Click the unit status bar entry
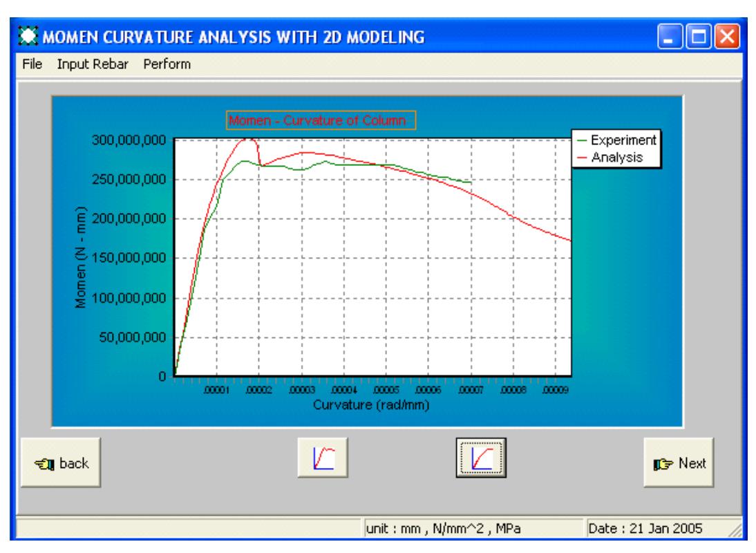Viewport: 756px width, 553px height. [x=473, y=528]
